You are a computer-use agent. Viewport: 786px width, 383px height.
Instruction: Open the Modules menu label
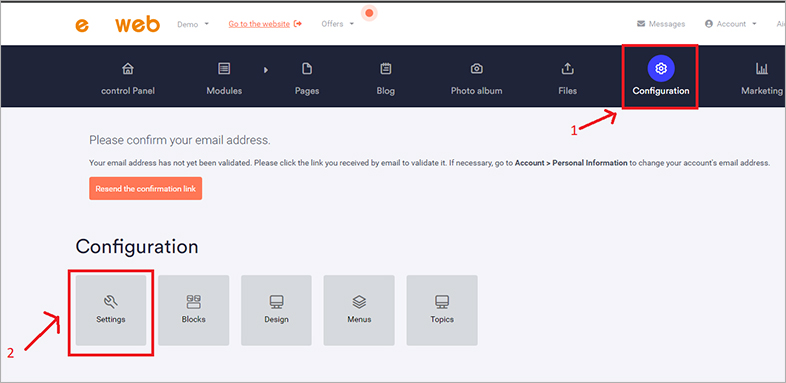(x=224, y=91)
